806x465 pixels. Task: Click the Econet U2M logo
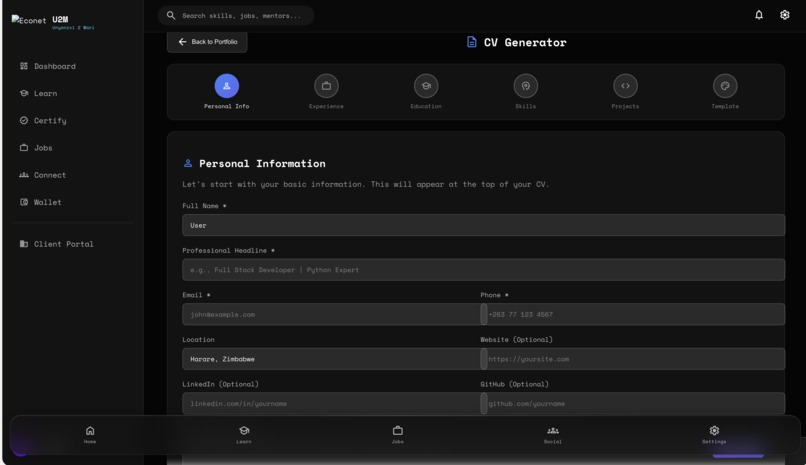(53, 22)
